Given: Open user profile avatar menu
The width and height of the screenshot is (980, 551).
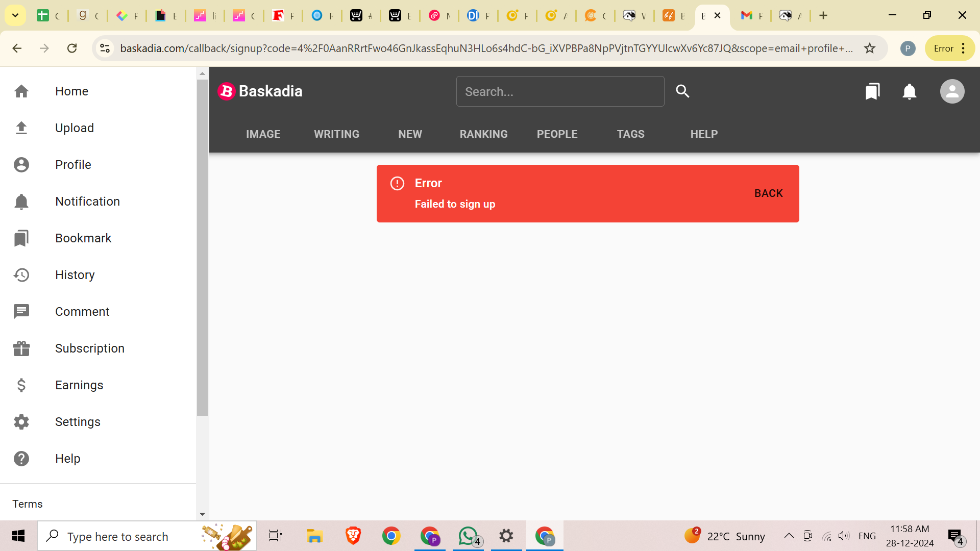Looking at the screenshot, I should (952, 91).
